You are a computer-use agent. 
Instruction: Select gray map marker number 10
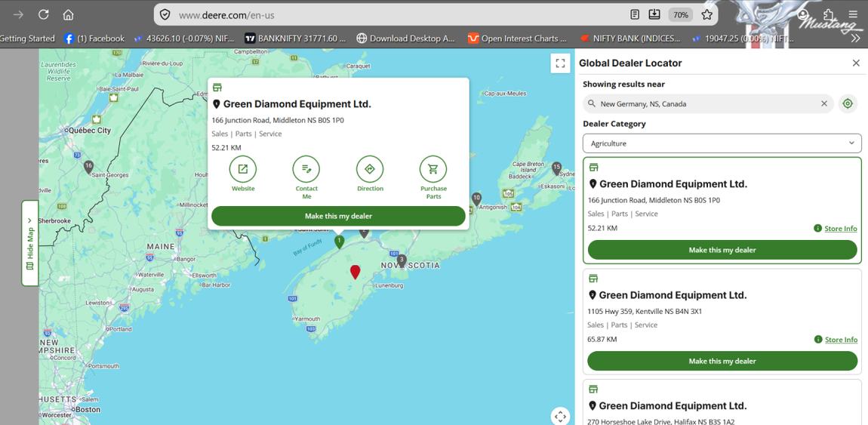click(476, 199)
